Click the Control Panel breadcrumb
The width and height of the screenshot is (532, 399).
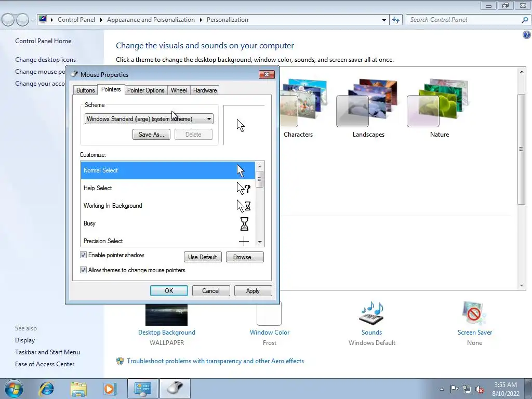pos(76,20)
